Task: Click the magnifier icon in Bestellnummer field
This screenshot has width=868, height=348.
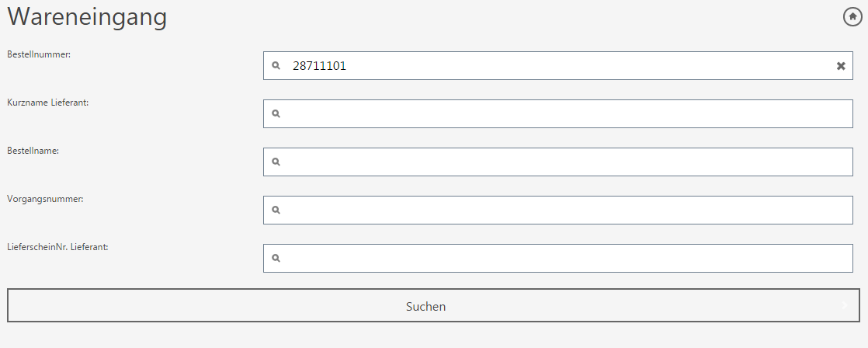Action: pyautogui.click(x=276, y=66)
